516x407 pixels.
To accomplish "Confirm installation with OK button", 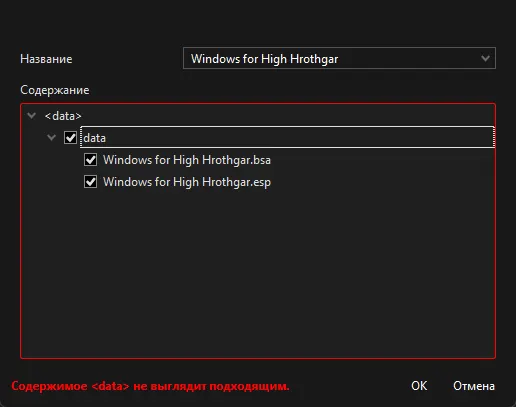I will (419, 386).
